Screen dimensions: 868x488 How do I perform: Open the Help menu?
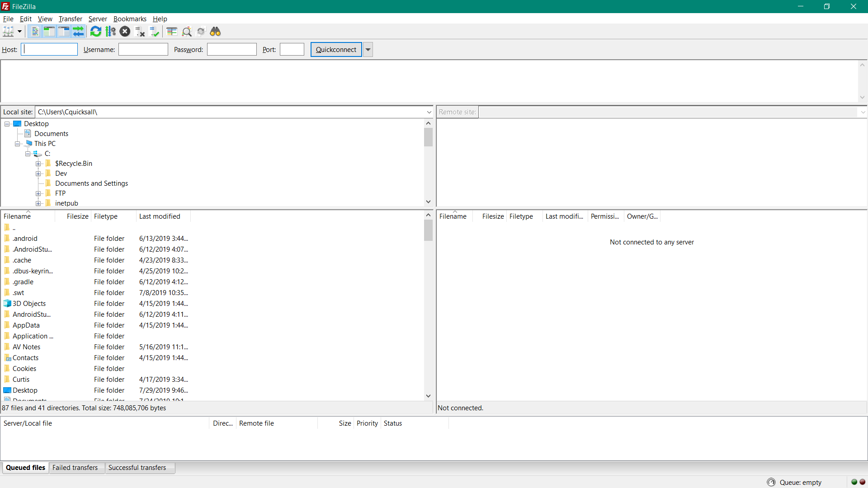(160, 19)
